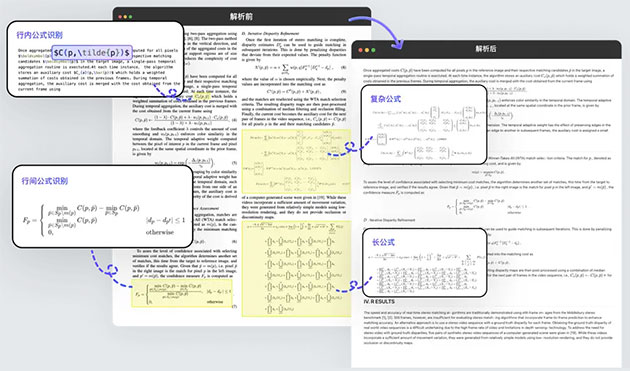Click the red close dot of 解析后 window
Image resolution: width=630 pixels, height=371 pixels.
(x=360, y=50)
